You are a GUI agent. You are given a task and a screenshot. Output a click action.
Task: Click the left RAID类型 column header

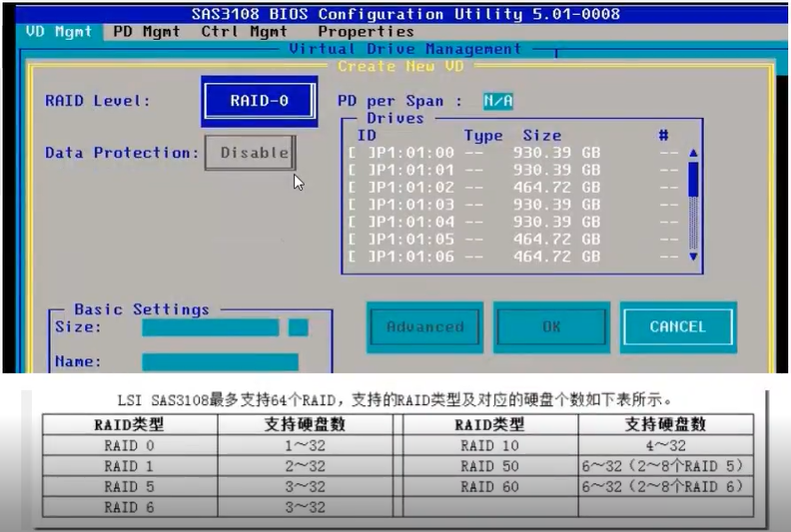pos(130,424)
